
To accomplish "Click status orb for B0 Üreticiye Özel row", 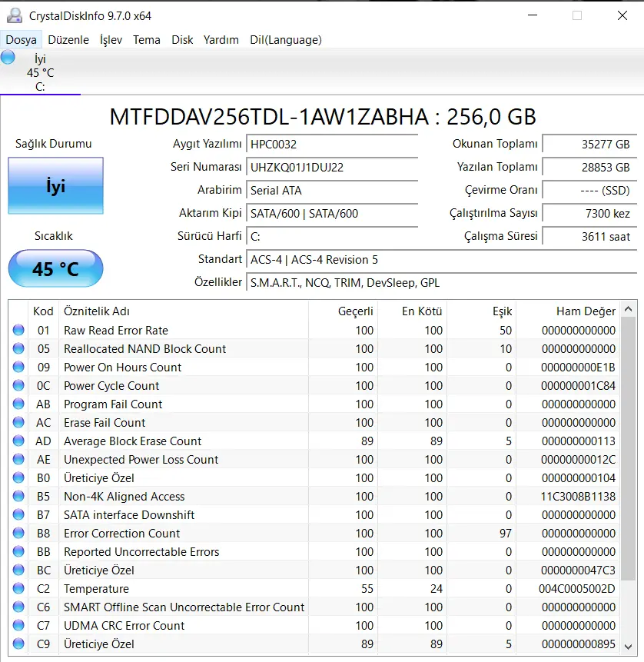I will point(18,477).
